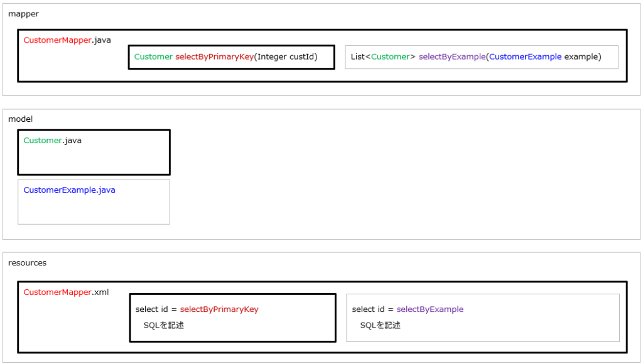Click the selectByExample method signature box

[482, 56]
